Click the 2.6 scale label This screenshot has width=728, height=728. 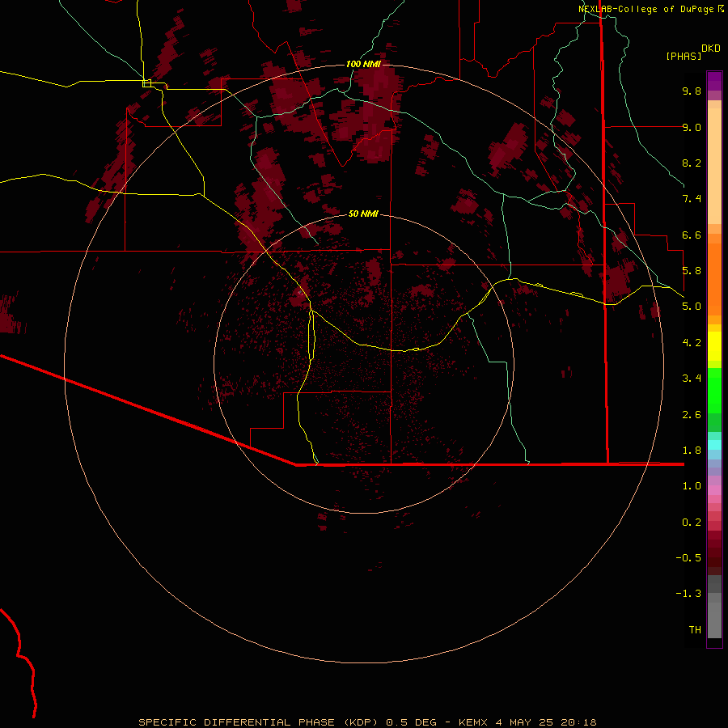click(692, 415)
